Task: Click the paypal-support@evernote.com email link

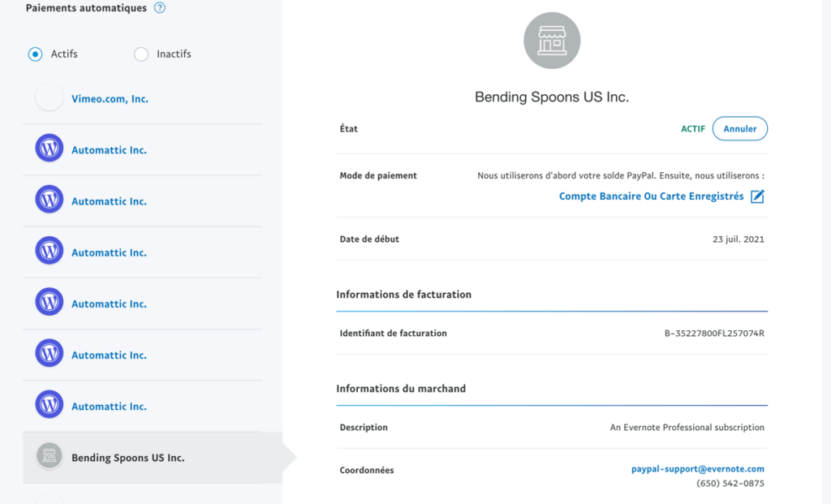Action: tap(698, 468)
